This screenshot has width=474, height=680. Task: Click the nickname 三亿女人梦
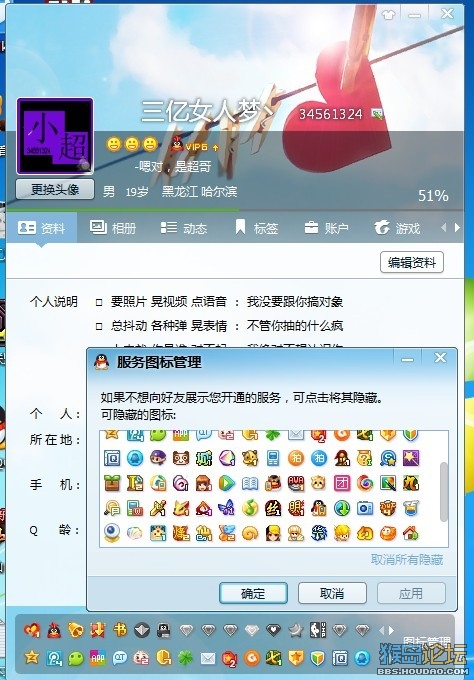[x=207, y=111]
